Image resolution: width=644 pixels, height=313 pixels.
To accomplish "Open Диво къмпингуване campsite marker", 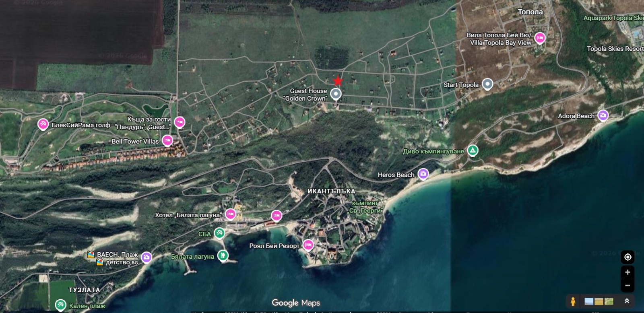I will (x=473, y=151).
